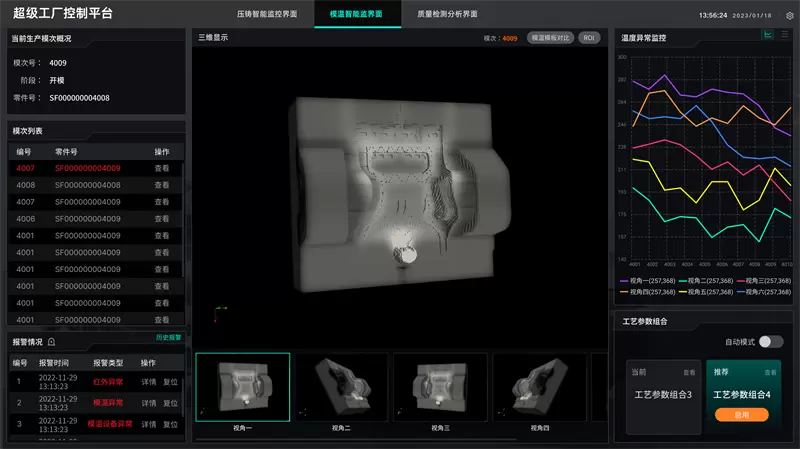Click 模温模板对比 button

(x=550, y=38)
